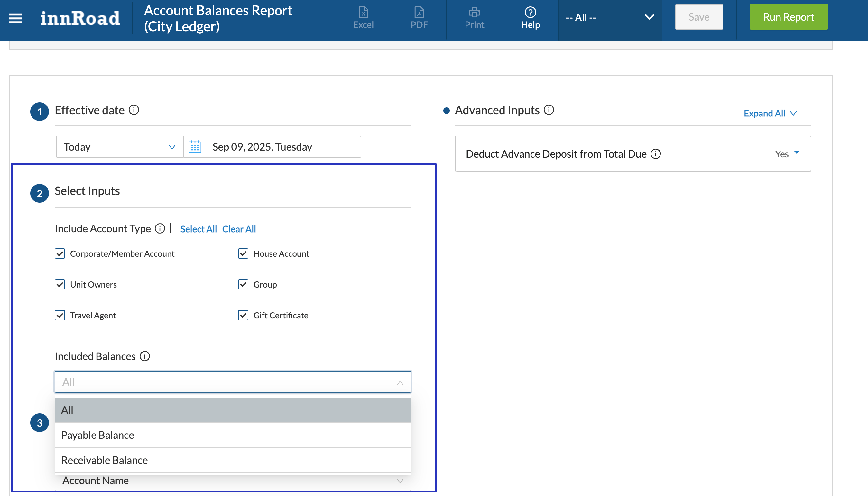Open the calendar date picker icon
Viewport: 868px width, 496px height.
click(195, 147)
